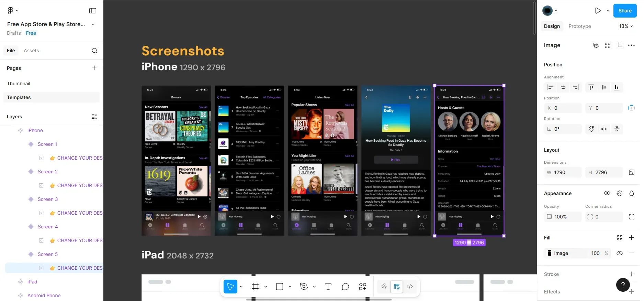644x301 pixels.
Task: Open the Drafts location link
Action: [x=14, y=33]
